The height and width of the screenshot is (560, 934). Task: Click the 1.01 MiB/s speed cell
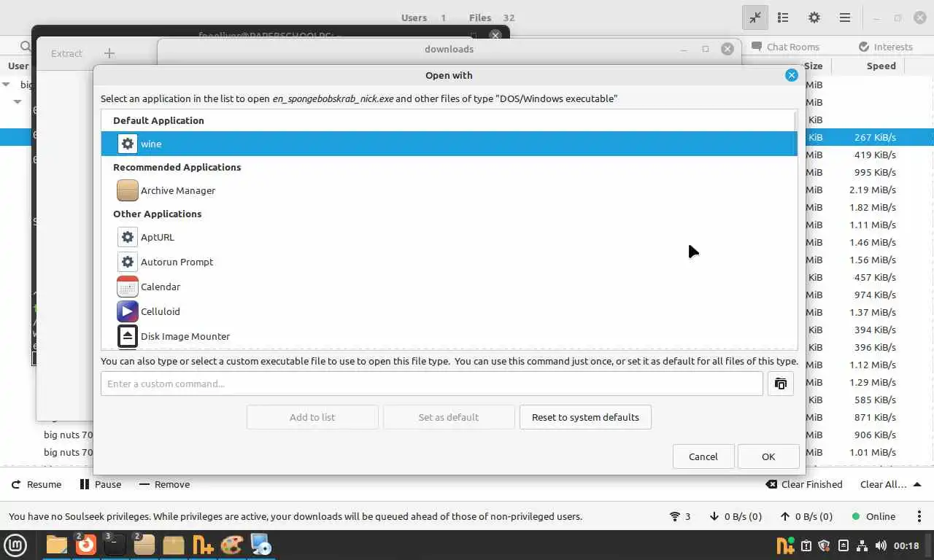point(873,452)
